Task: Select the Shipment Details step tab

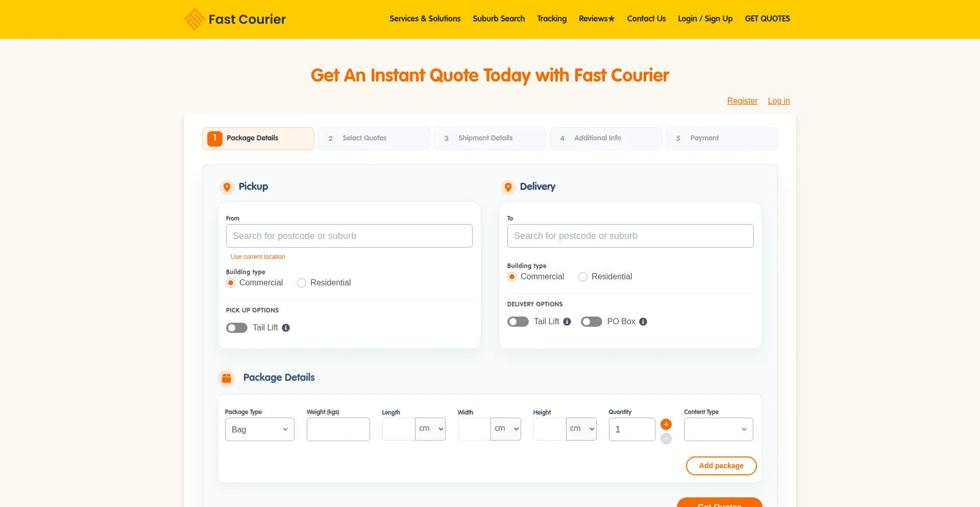Action: point(490,138)
